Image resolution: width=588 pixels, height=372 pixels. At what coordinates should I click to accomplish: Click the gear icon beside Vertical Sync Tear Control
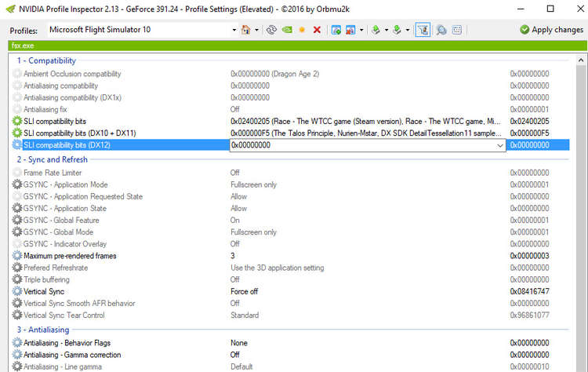pyautogui.click(x=17, y=315)
